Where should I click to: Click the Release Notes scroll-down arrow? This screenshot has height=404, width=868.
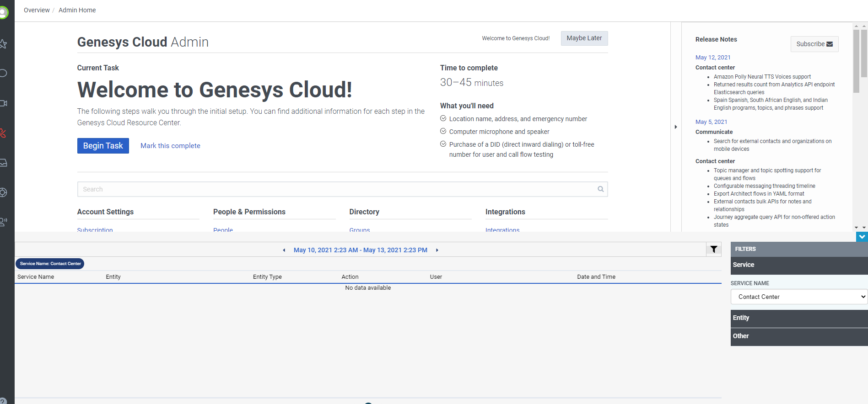pos(856,228)
